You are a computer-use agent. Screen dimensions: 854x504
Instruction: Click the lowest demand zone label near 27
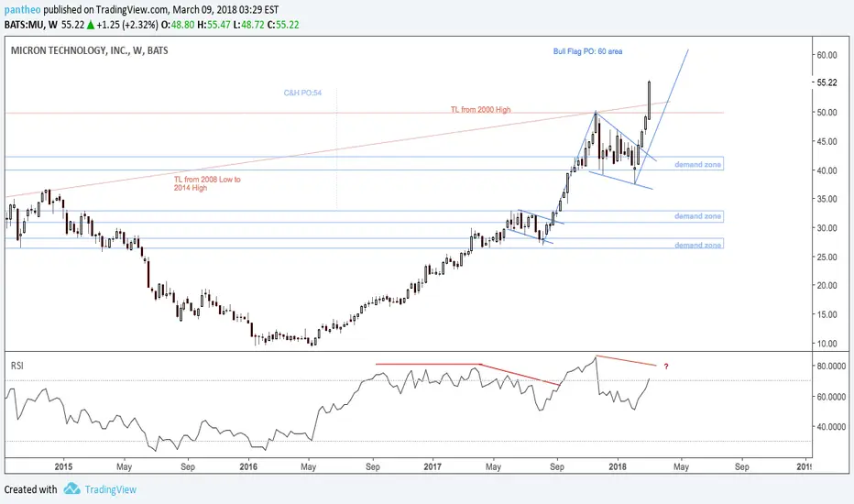tap(697, 246)
